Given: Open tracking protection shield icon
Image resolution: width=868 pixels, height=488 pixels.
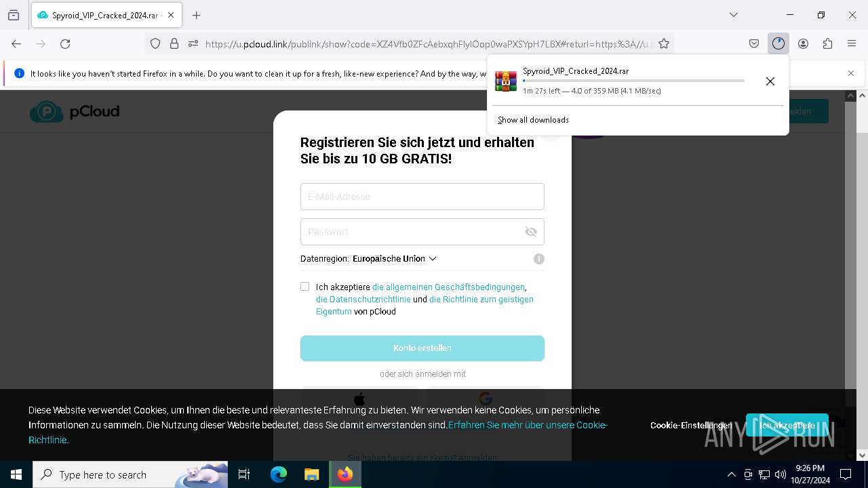Looking at the screenshot, I should point(155,43).
